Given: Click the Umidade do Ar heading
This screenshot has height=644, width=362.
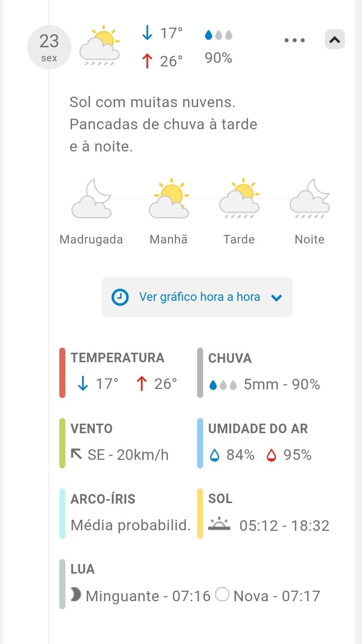Looking at the screenshot, I should click(258, 429).
